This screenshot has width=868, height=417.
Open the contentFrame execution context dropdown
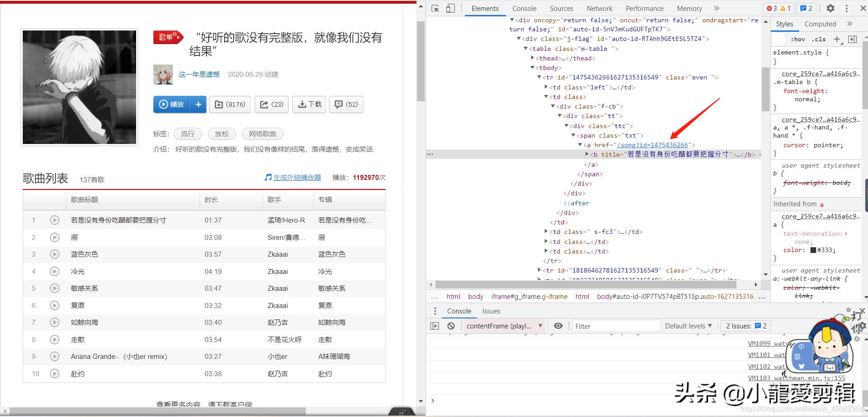pos(504,326)
